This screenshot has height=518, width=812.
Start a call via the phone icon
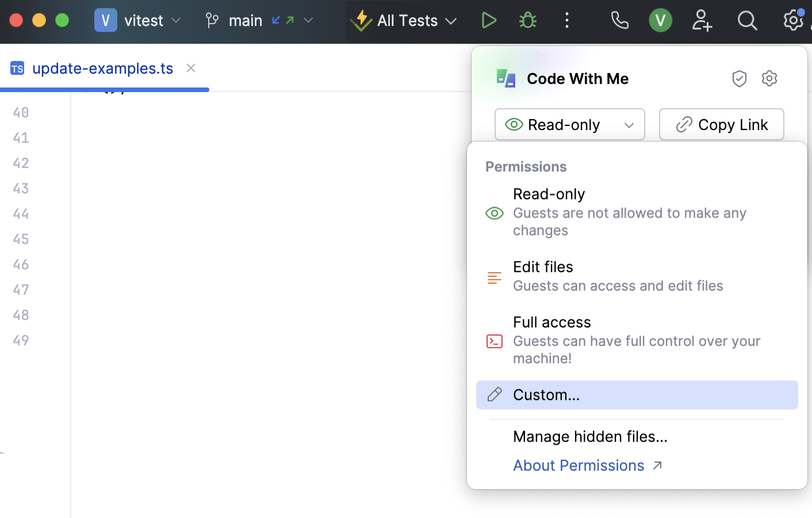coord(619,20)
